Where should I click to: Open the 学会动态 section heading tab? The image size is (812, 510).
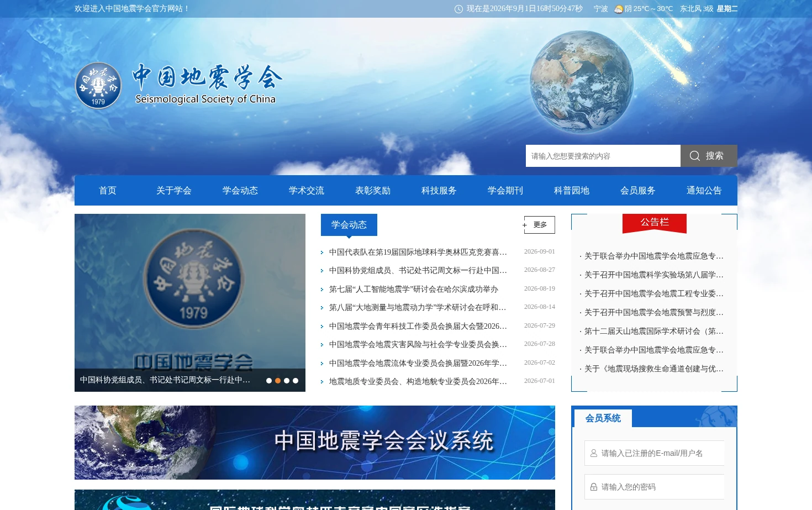[x=349, y=225]
